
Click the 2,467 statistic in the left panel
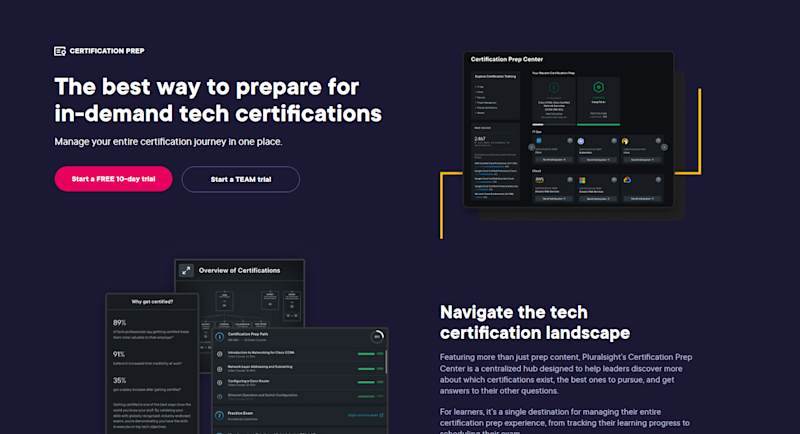480,139
